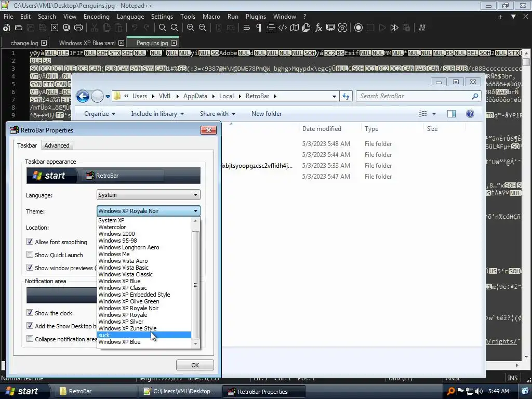Click the Monitoring eye toolbar icon
Screen dimensions: 532x399
coord(342,28)
